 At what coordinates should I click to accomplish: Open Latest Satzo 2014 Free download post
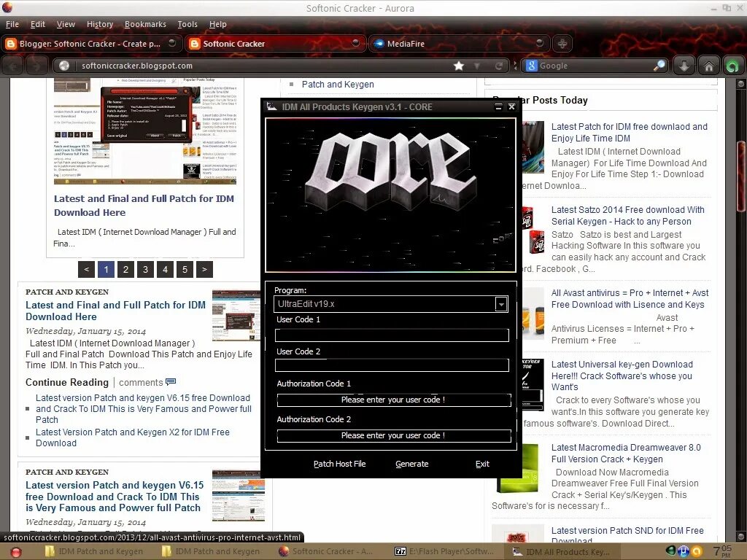click(x=627, y=216)
